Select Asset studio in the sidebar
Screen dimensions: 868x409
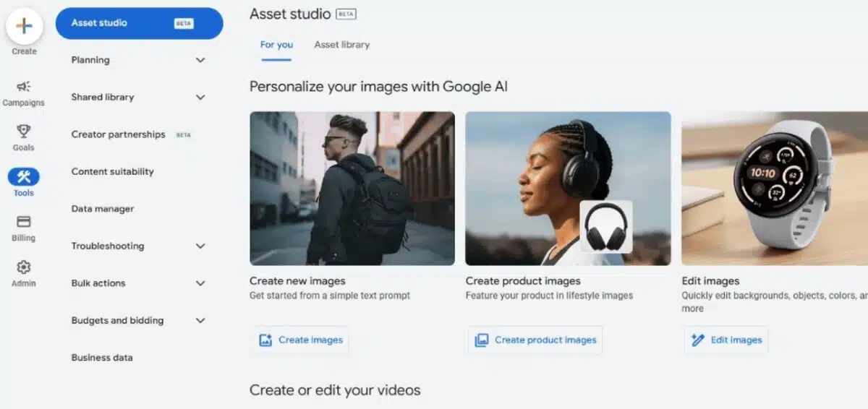[x=139, y=23]
